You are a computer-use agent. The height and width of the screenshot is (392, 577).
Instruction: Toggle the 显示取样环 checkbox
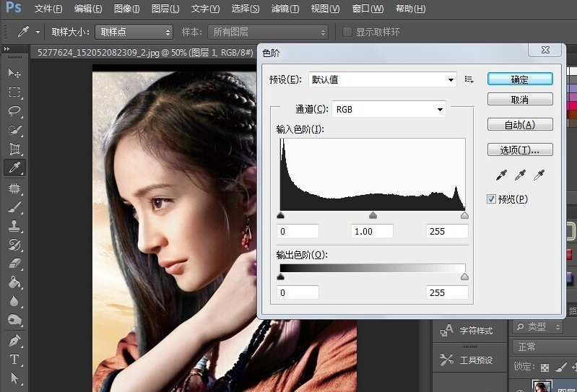pos(347,32)
